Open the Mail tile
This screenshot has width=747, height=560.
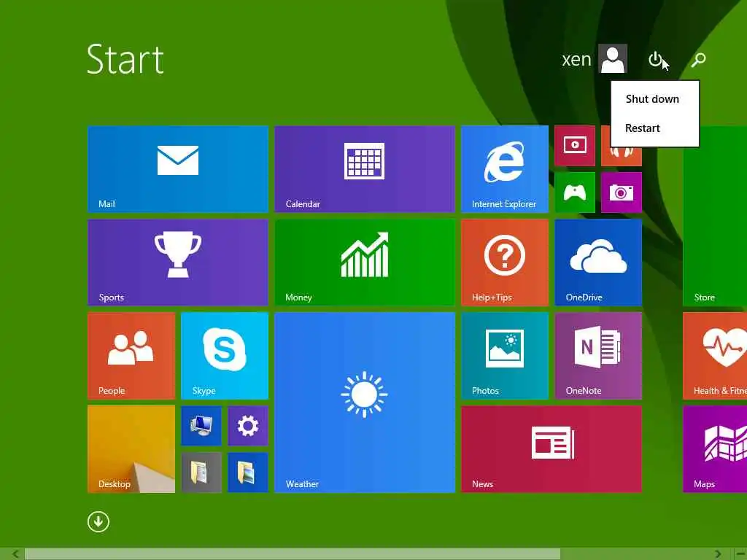pyautogui.click(x=178, y=169)
